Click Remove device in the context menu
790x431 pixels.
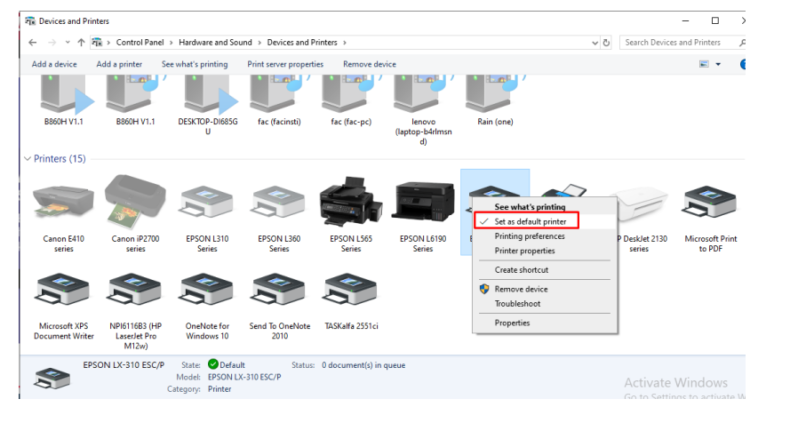click(521, 289)
